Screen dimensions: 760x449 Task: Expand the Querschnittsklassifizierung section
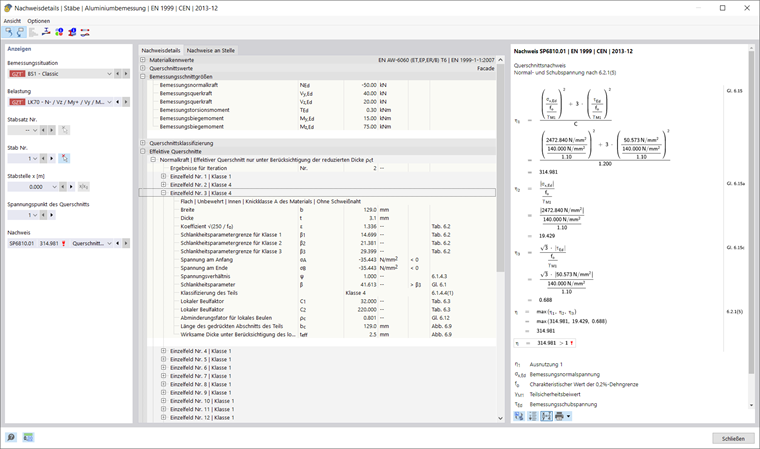click(142, 143)
